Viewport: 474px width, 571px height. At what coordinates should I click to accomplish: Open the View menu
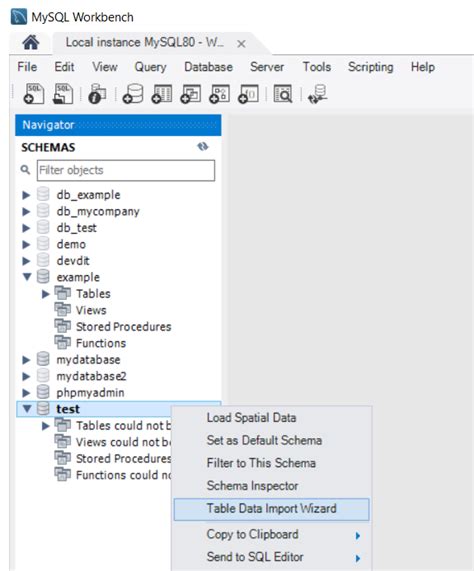pyautogui.click(x=105, y=67)
